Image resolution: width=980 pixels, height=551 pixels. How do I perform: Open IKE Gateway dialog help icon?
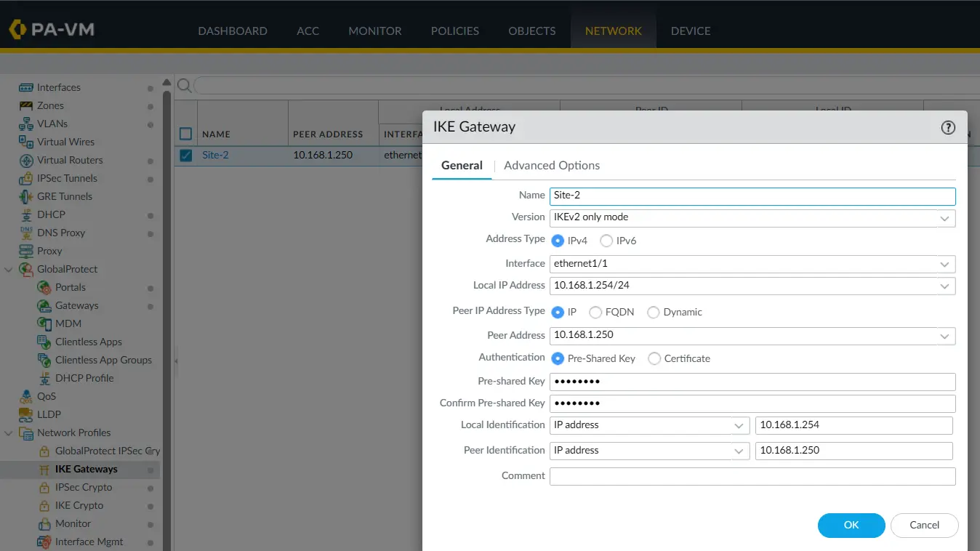(x=948, y=127)
